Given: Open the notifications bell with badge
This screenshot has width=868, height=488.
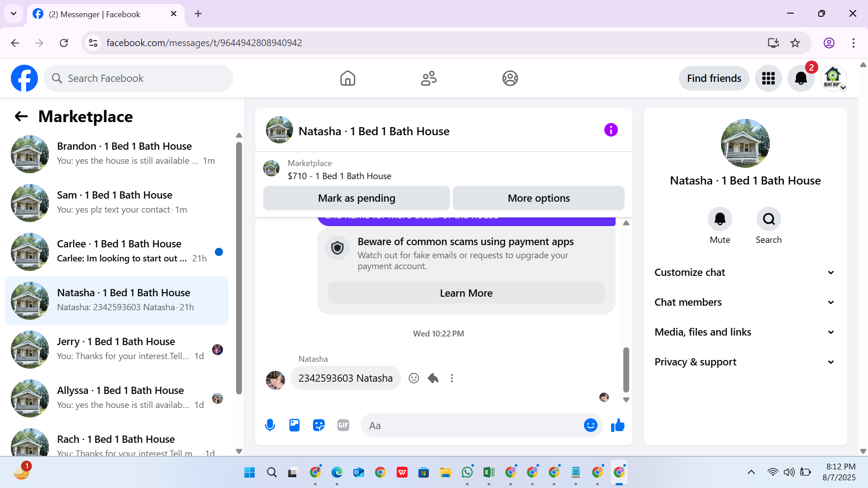Looking at the screenshot, I should pyautogui.click(x=801, y=78).
